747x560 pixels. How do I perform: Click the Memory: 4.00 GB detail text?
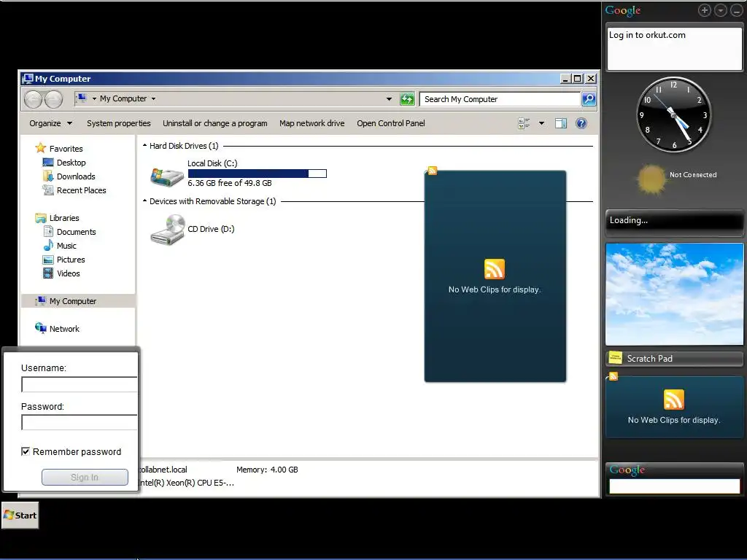[x=267, y=470]
